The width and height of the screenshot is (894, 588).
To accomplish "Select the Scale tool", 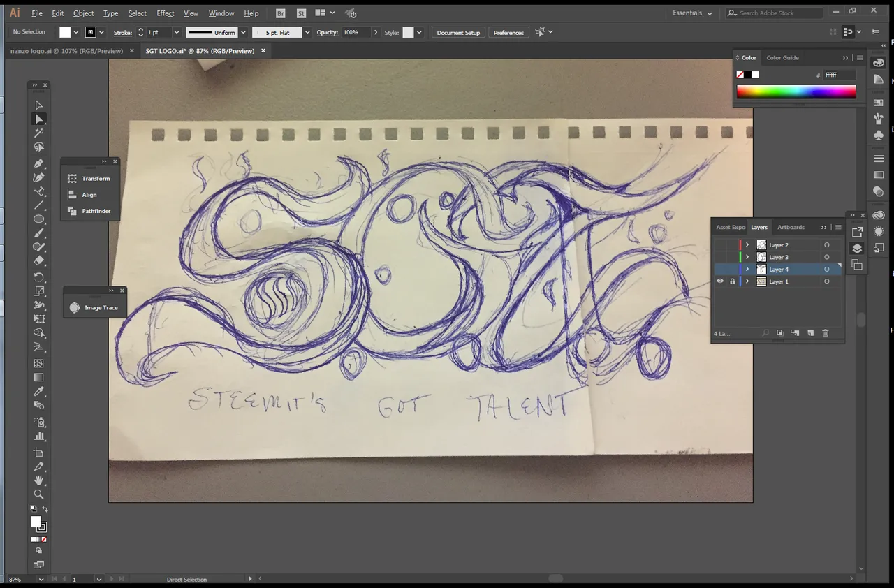I will click(x=39, y=291).
